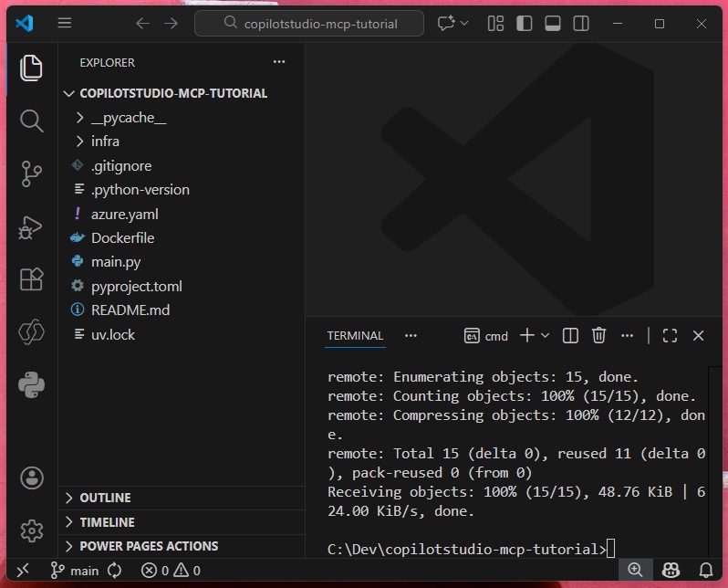This screenshot has height=588, width=728.
Task: Maximize the terminal panel size
Action: click(x=670, y=335)
